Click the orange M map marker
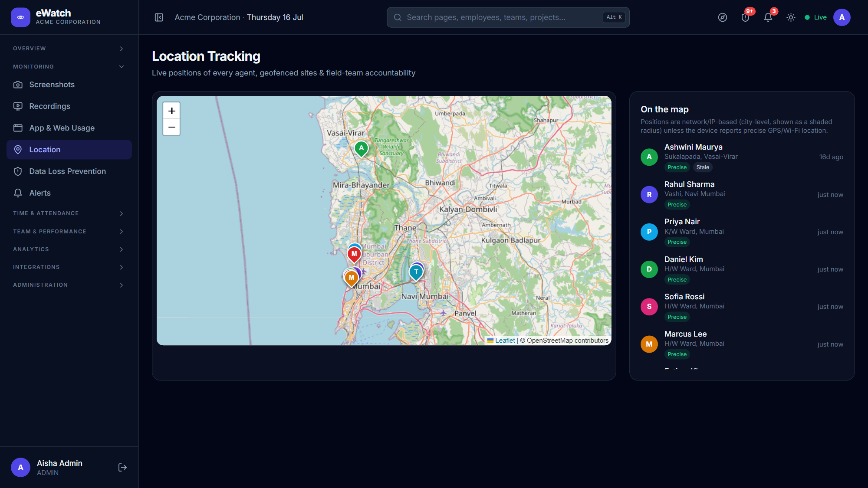 352,278
